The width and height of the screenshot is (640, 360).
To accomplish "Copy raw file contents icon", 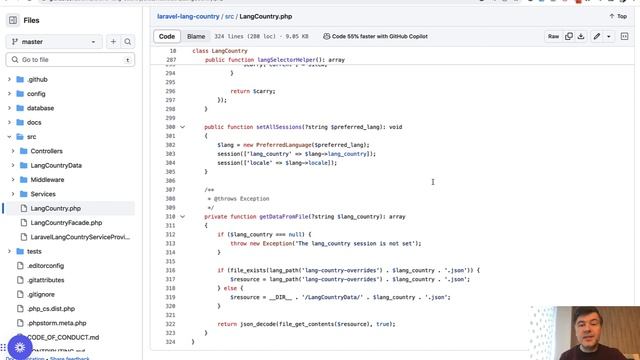I will coord(569,36).
